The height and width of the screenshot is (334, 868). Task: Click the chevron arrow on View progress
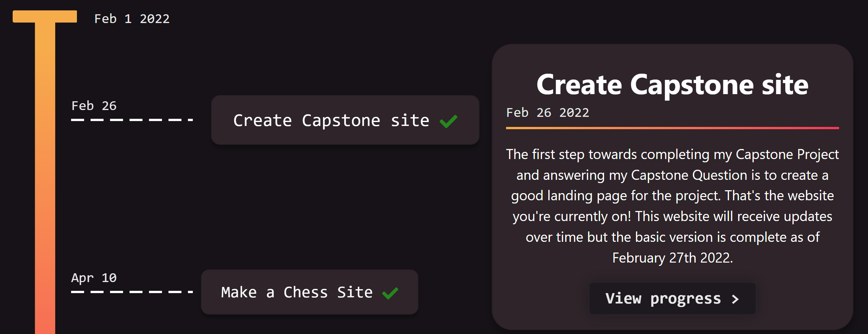tap(735, 299)
